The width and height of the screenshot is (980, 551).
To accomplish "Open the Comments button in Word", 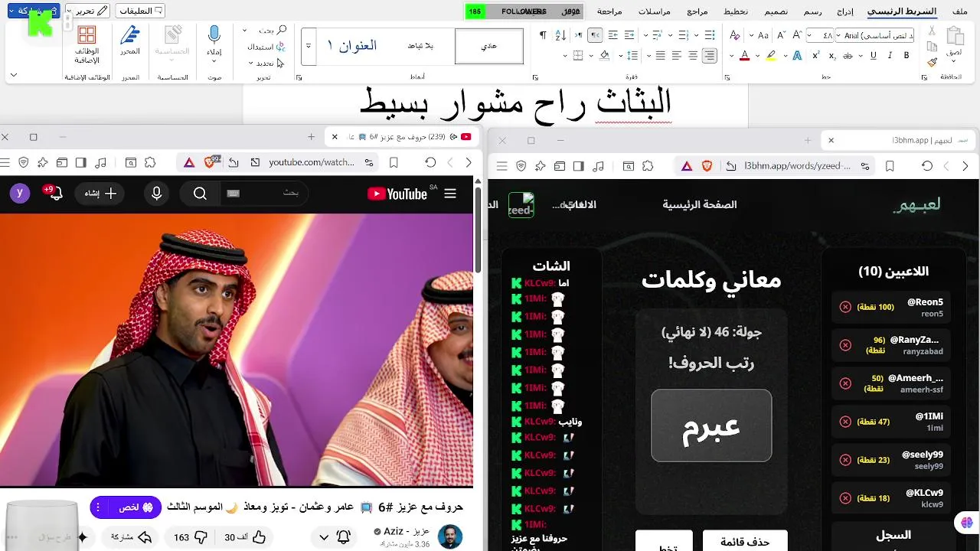I will tap(140, 11).
